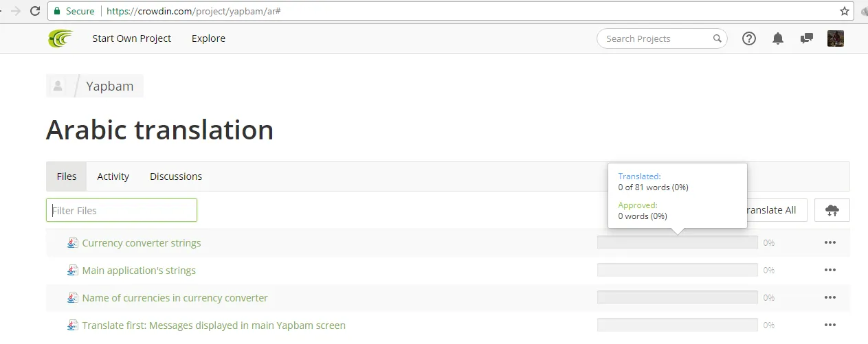
Task: Click 'Translated:' label in tooltip
Action: pyautogui.click(x=639, y=176)
